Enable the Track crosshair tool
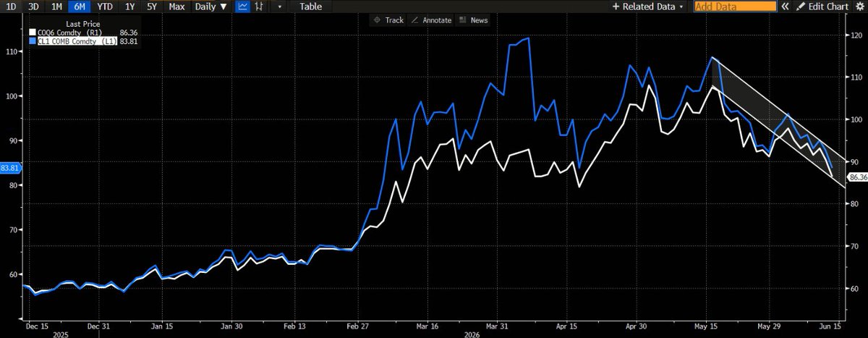Viewport: 868px width, 338px height. 388,20
